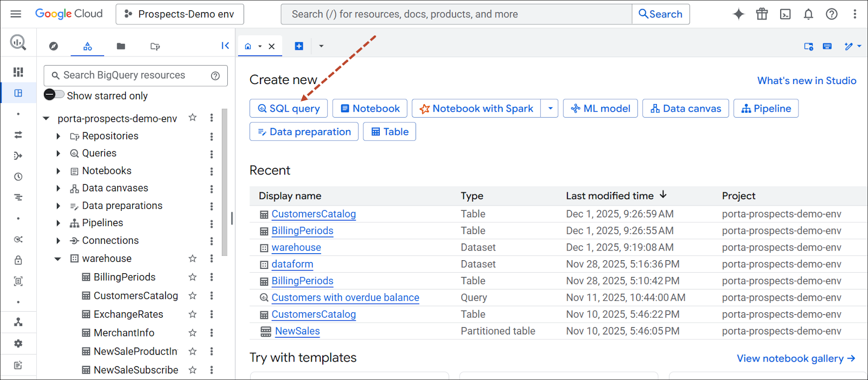Focus the Search BigQuery resources field
The image size is (868, 380).
tap(136, 75)
